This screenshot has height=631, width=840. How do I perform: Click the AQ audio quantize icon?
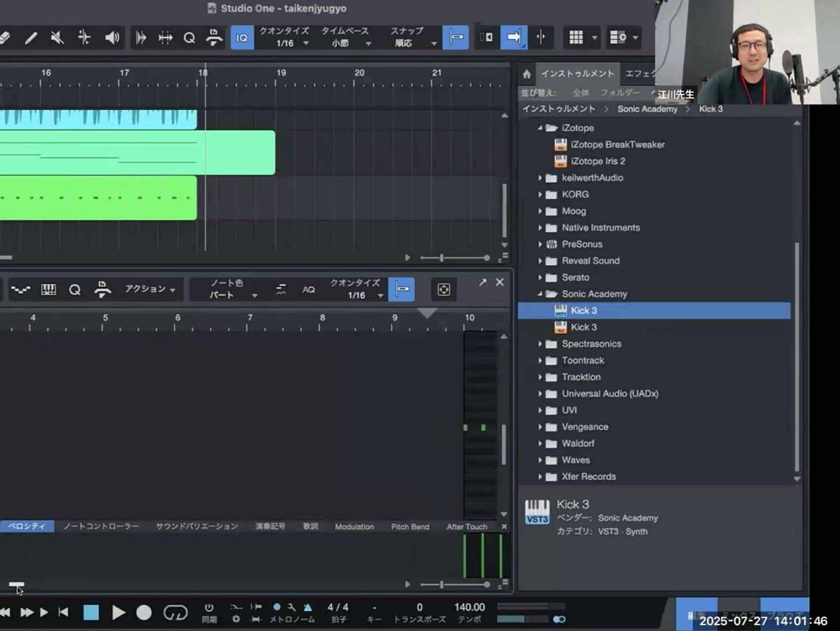308,289
